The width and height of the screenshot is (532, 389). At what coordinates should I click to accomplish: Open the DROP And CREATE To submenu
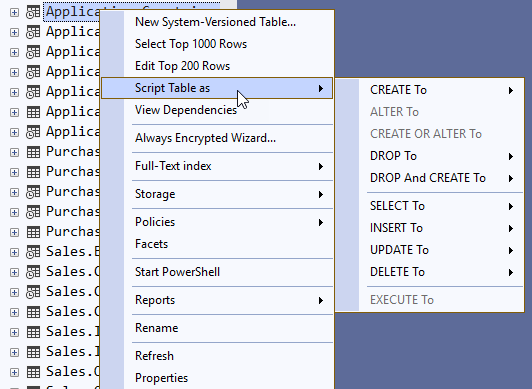(x=430, y=178)
